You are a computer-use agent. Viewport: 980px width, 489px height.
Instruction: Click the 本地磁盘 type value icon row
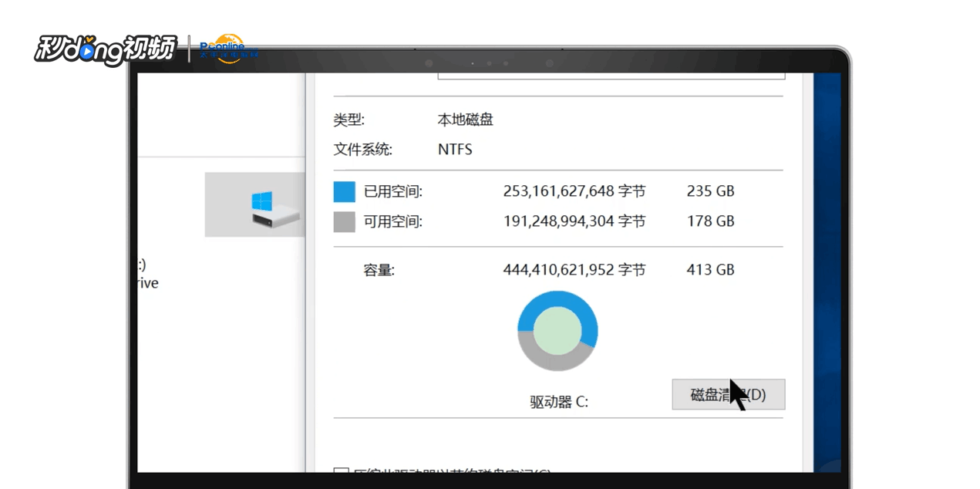click(465, 120)
